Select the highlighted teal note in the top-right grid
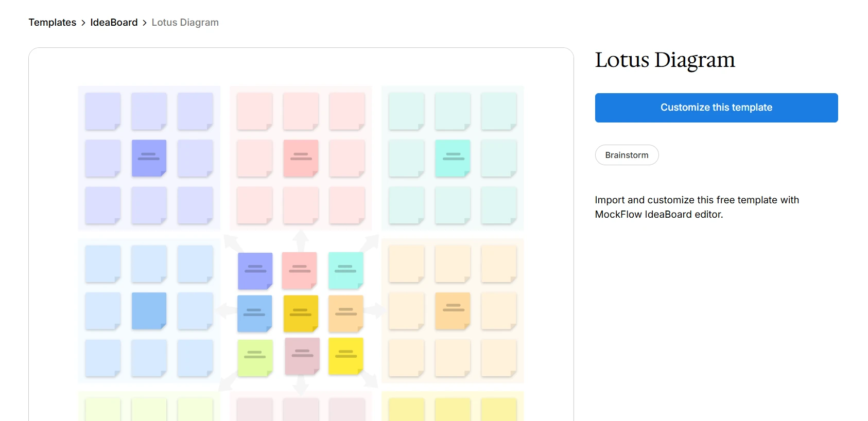Screen dimensions: 868x421 [x=453, y=157]
